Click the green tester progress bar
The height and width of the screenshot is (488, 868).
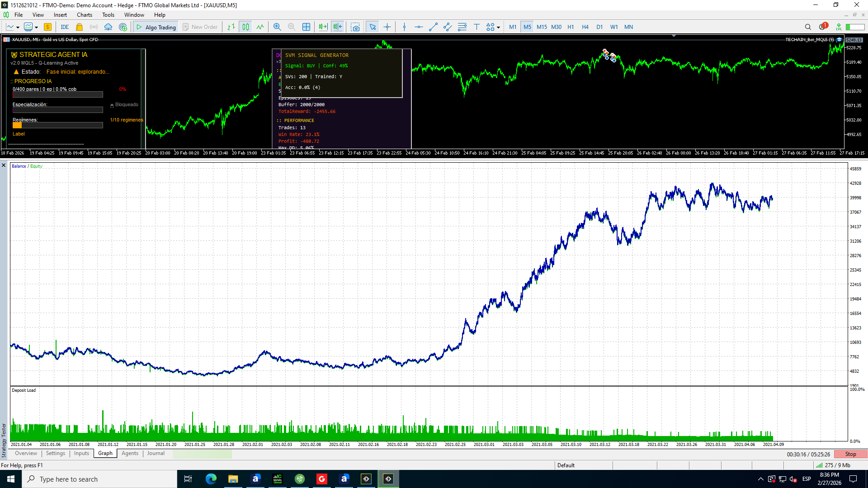tap(202, 454)
